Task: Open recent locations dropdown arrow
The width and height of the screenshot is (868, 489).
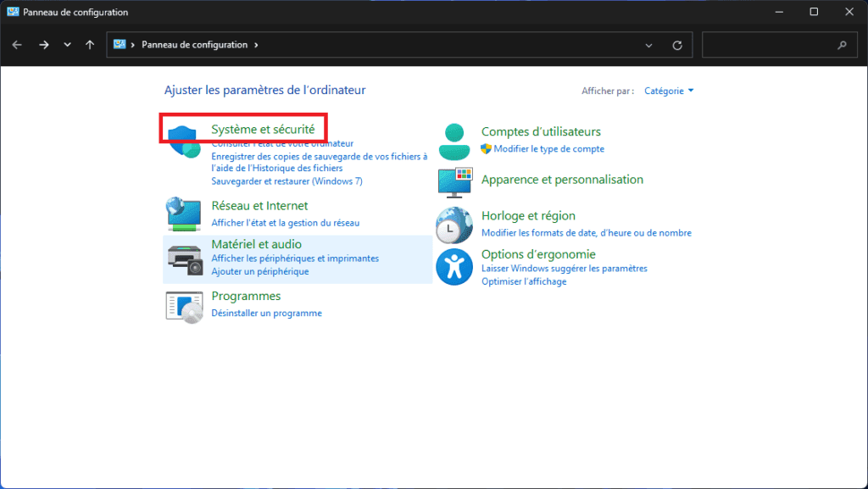Action: coord(67,45)
